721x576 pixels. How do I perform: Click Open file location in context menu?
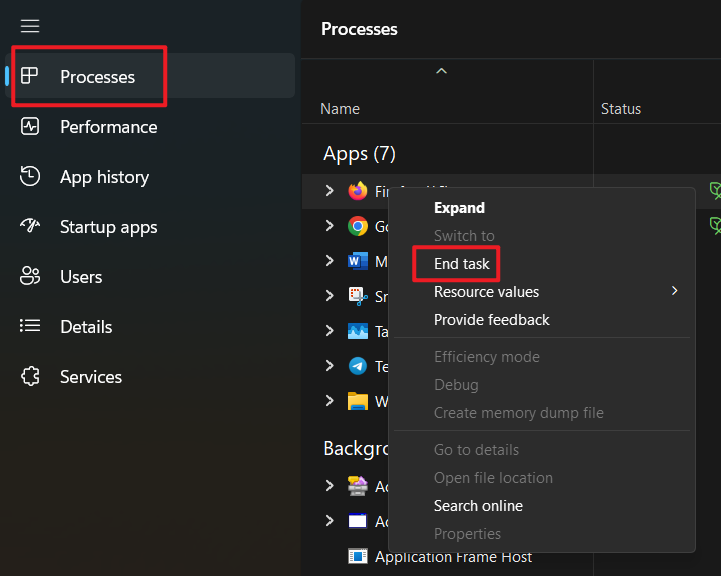[493, 478]
